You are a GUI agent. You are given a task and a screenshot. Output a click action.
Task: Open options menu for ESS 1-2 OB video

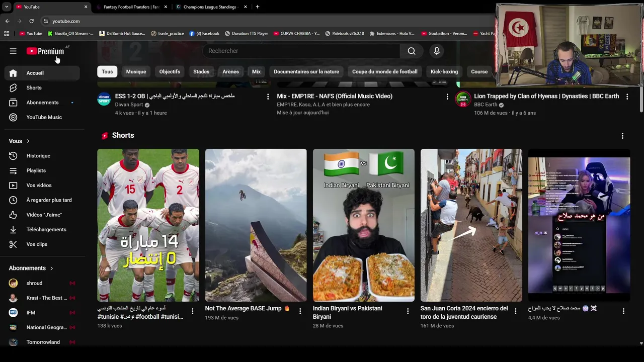click(268, 97)
